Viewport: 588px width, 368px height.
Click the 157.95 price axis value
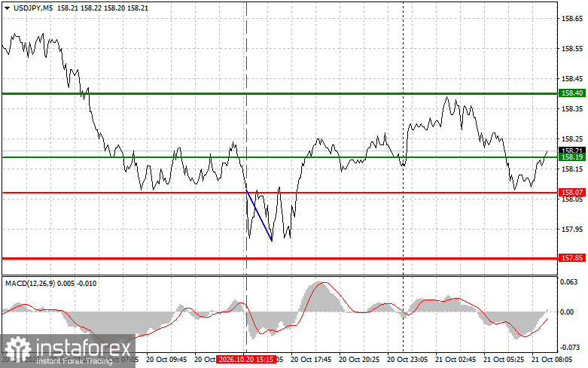pos(572,229)
